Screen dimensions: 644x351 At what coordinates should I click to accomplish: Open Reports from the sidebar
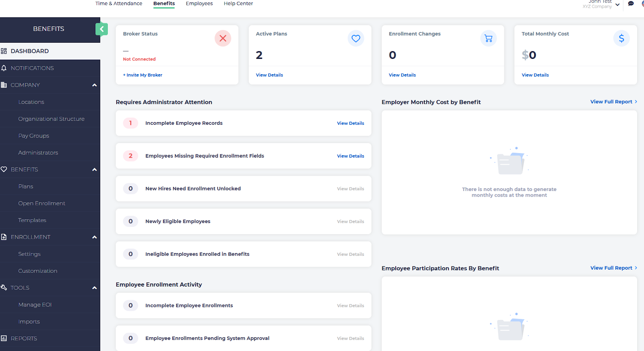point(24,339)
